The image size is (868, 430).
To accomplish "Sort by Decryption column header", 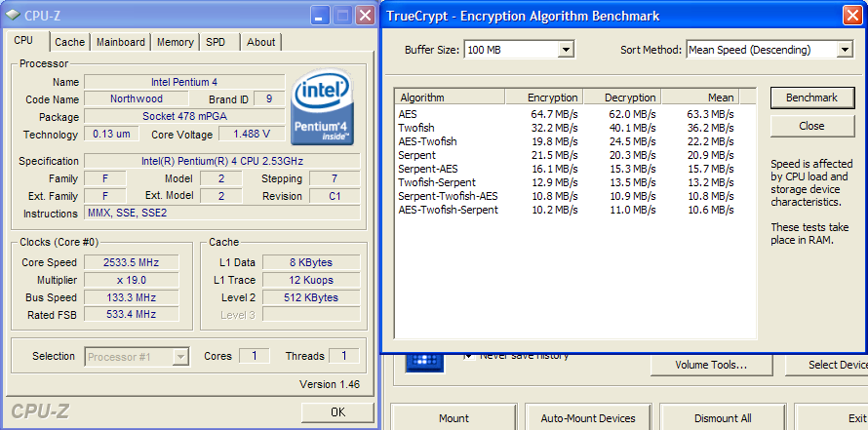I will coord(622,98).
